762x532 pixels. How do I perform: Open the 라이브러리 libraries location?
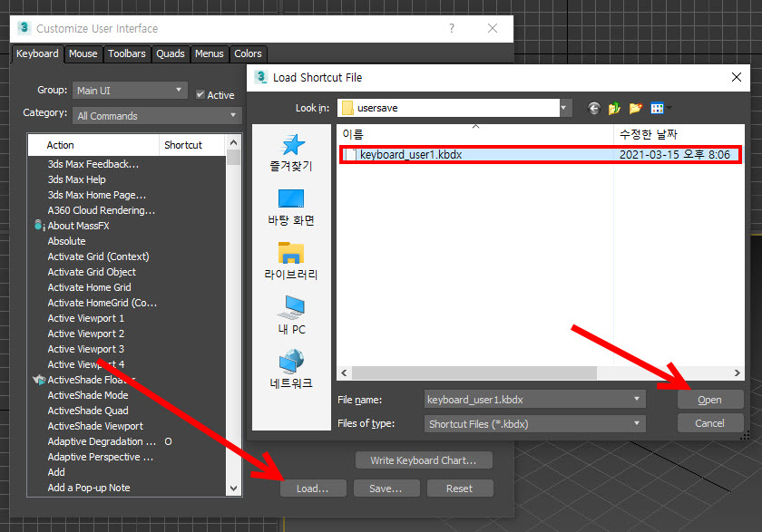[291, 261]
